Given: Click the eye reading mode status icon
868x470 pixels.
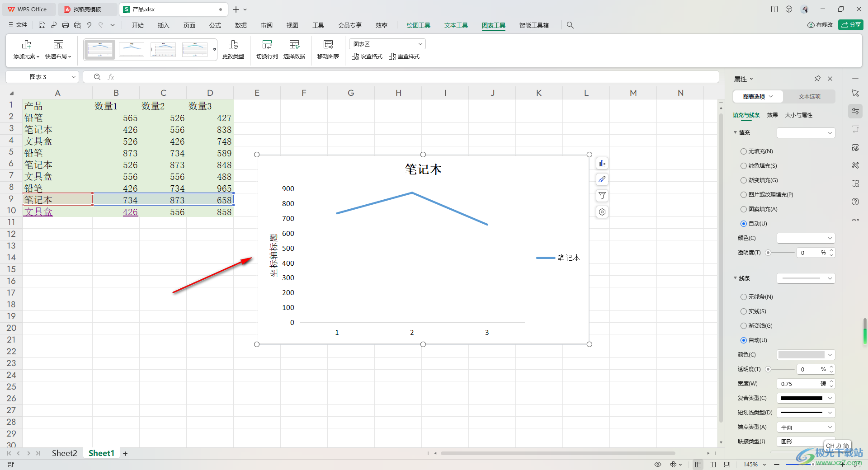Looking at the screenshot, I should click(x=658, y=465).
